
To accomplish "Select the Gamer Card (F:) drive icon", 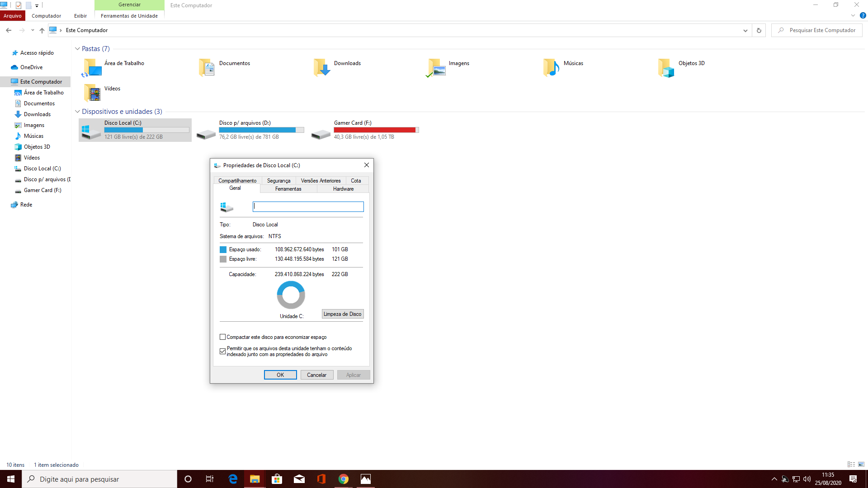I will click(321, 134).
